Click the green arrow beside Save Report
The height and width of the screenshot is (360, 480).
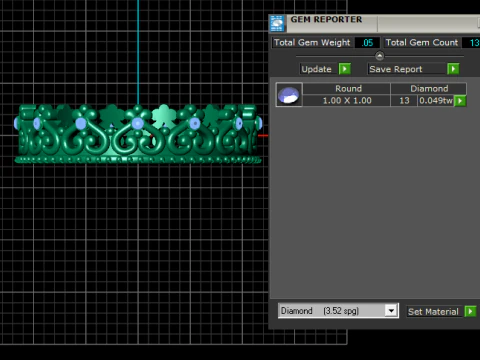pyautogui.click(x=453, y=69)
